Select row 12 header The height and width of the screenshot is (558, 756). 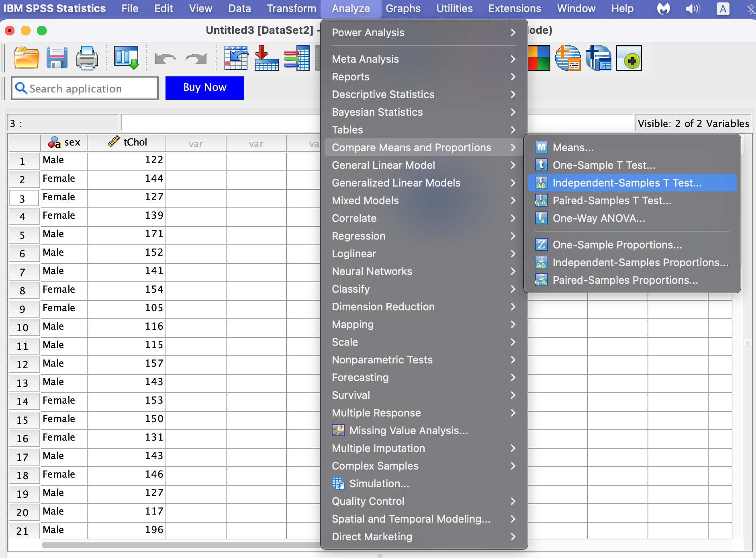(x=24, y=364)
